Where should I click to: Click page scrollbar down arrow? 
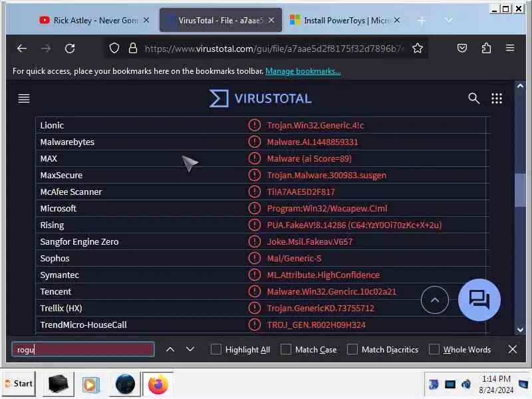coord(520,329)
